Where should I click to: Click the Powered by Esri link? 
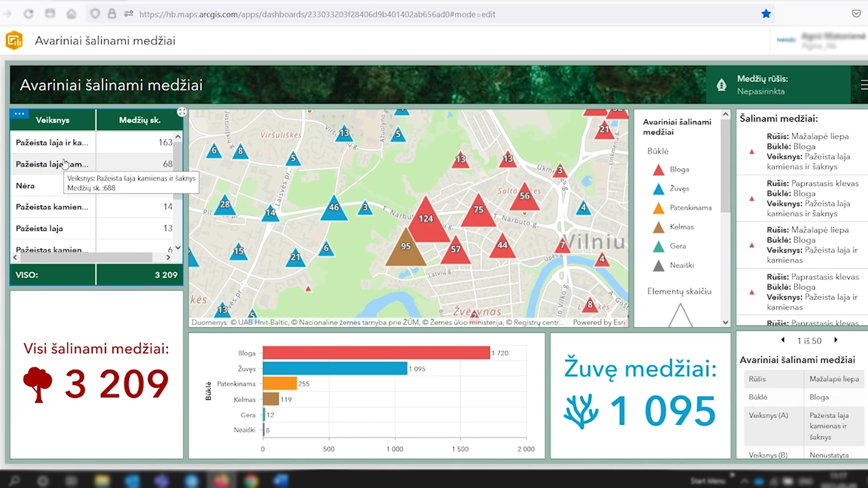point(599,322)
